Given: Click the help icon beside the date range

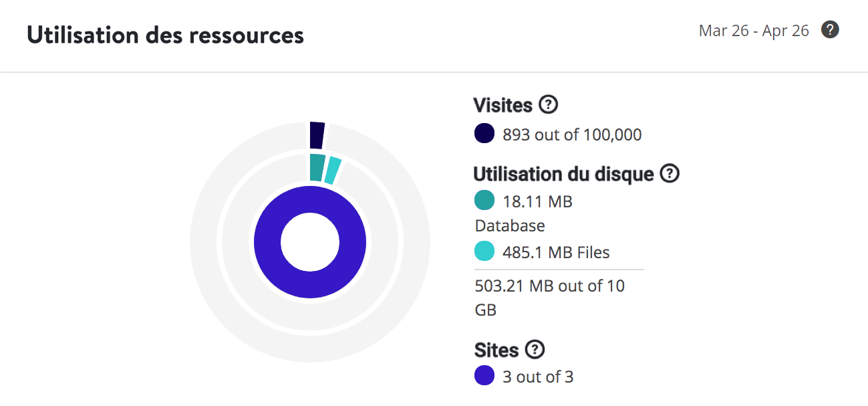Looking at the screenshot, I should coord(830,30).
